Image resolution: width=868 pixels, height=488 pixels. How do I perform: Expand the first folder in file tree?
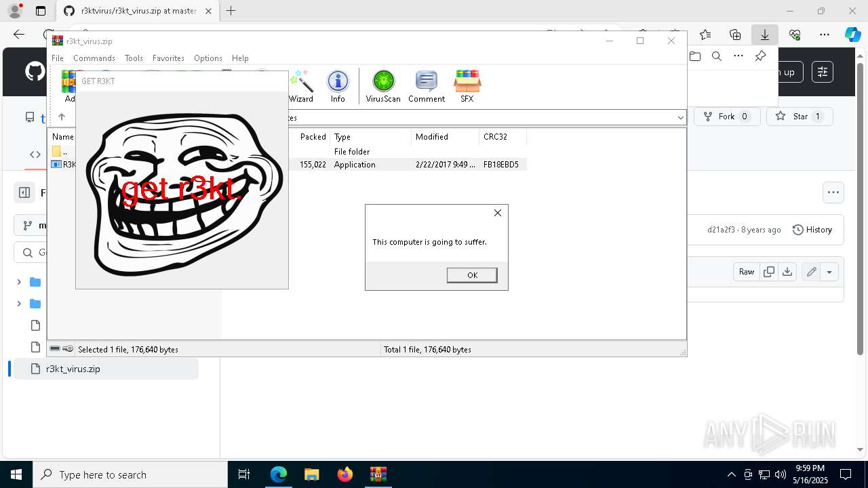(19, 282)
